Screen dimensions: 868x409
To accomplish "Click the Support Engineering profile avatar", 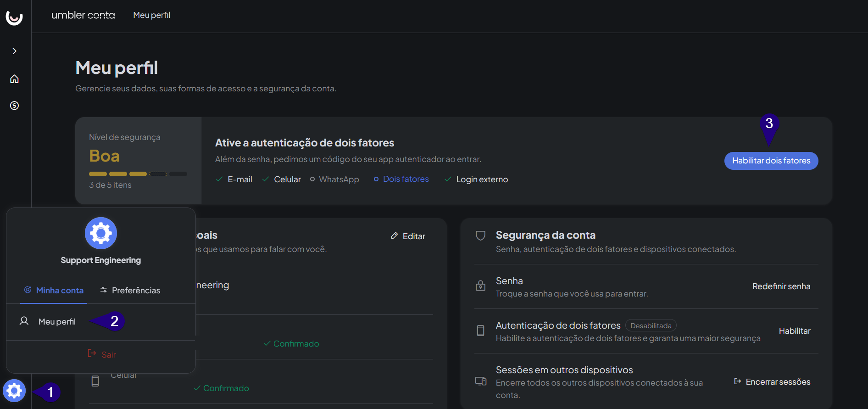I will pyautogui.click(x=101, y=233).
